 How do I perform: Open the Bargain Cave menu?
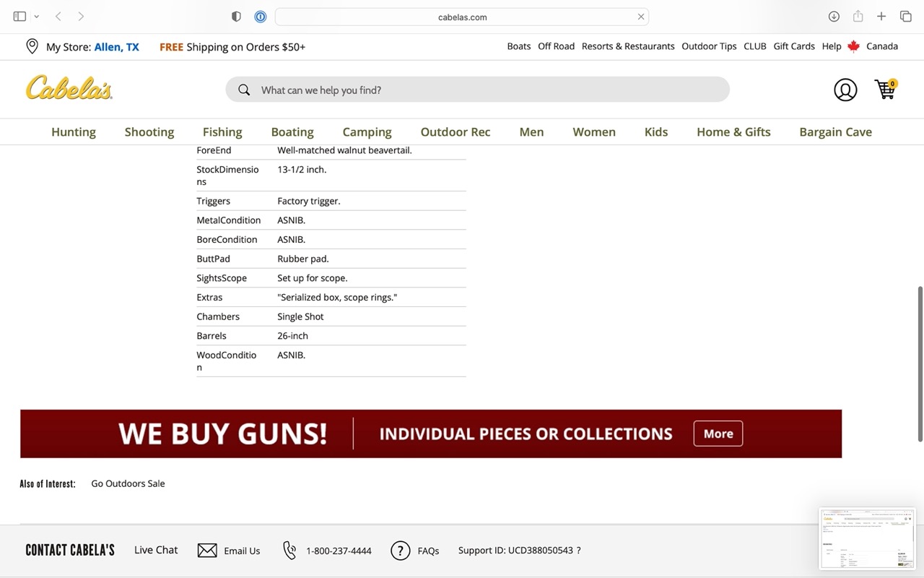(835, 131)
